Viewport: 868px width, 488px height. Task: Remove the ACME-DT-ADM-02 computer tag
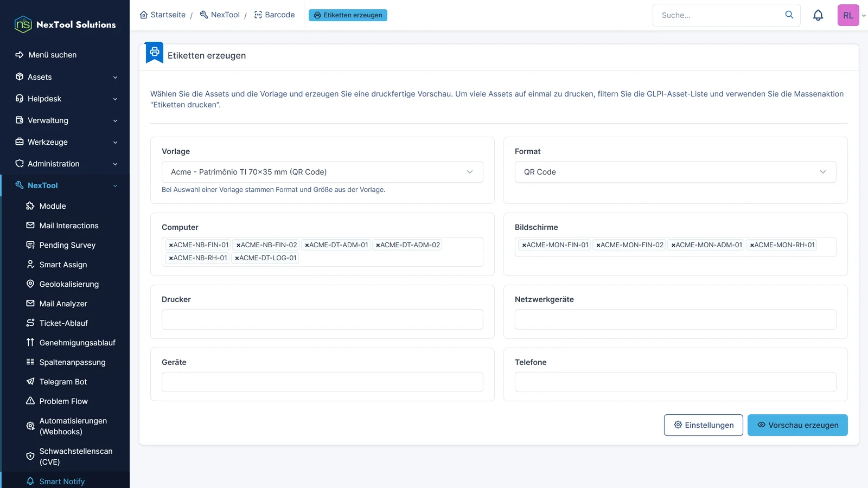click(x=378, y=245)
